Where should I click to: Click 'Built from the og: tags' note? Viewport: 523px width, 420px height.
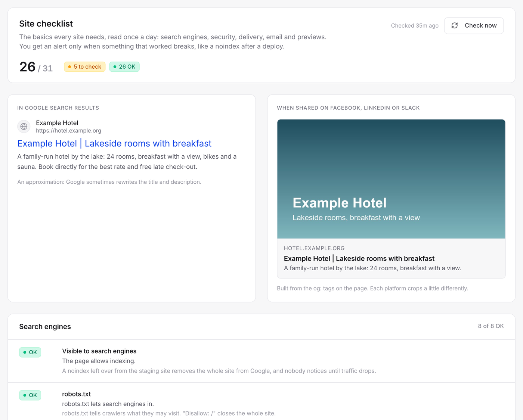(x=372, y=288)
